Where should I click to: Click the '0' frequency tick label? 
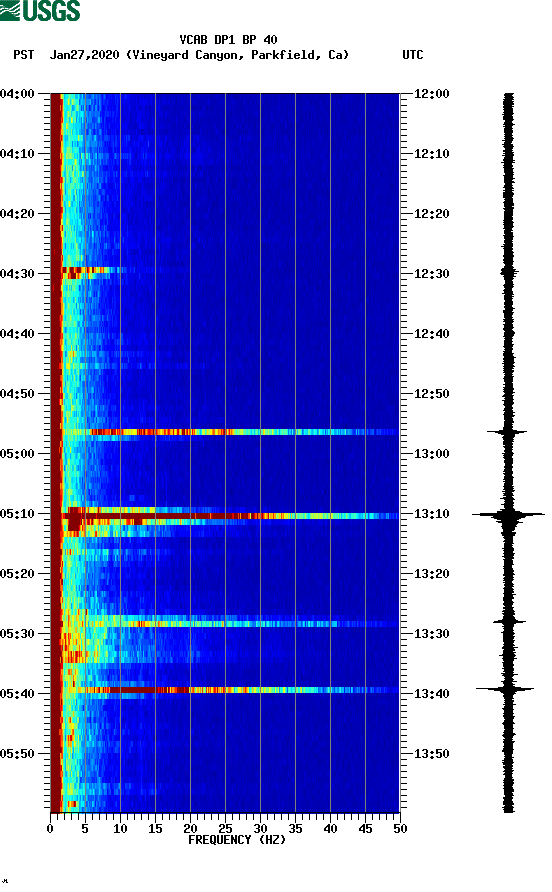[x=50, y=829]
